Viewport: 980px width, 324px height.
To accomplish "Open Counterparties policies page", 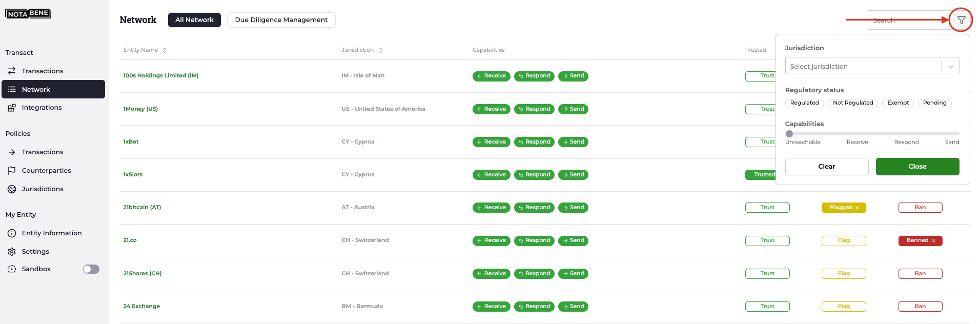I will pos(46,171).
